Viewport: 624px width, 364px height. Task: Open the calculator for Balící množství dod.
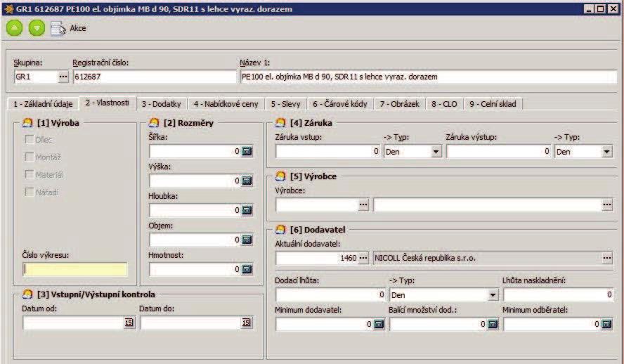tap(493, 324)
